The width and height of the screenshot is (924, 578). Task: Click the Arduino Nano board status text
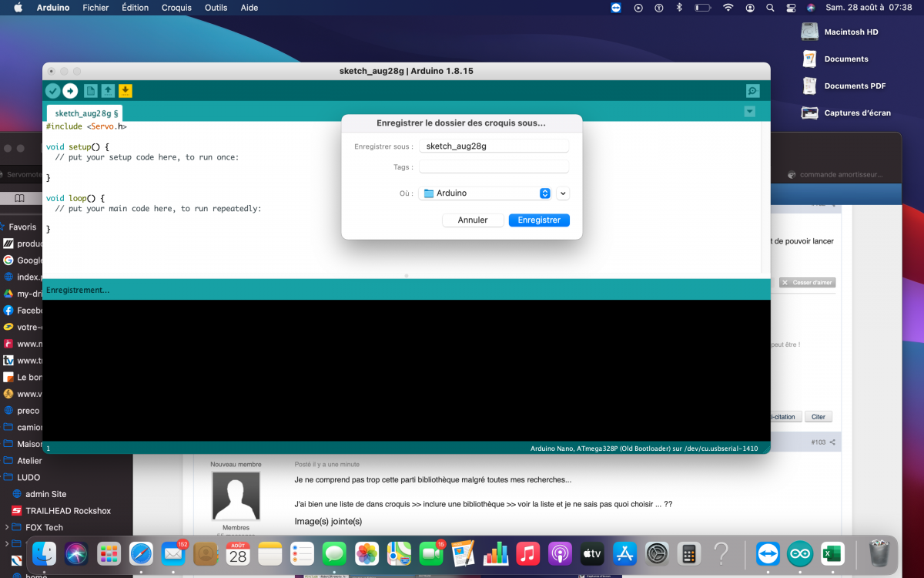point(644,449)
